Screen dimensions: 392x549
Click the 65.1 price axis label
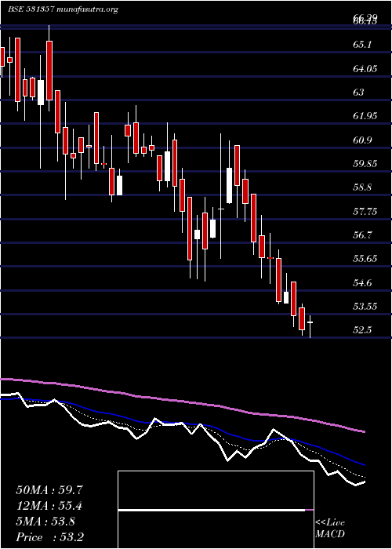pos(362,45)
